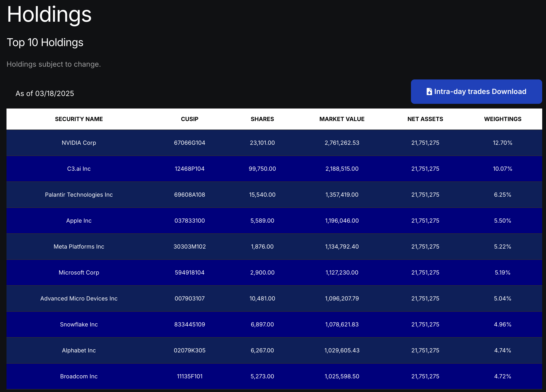Click market value 1,127,230.00
Image resolution: width=546 pixels, height=392 pixels.
click(342, 273)
